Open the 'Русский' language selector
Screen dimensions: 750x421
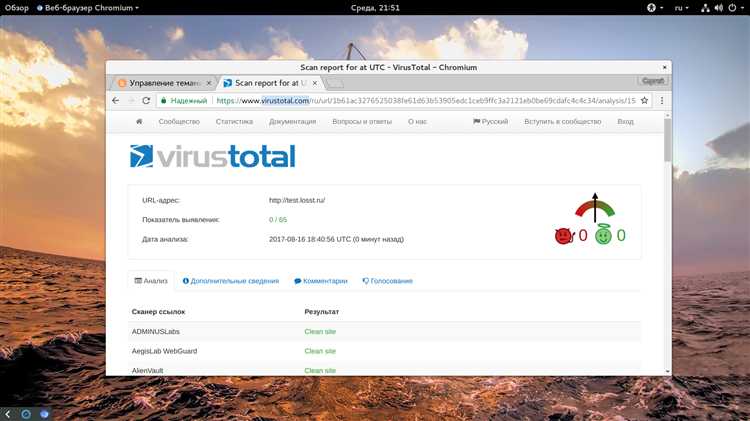click(491, 122)
